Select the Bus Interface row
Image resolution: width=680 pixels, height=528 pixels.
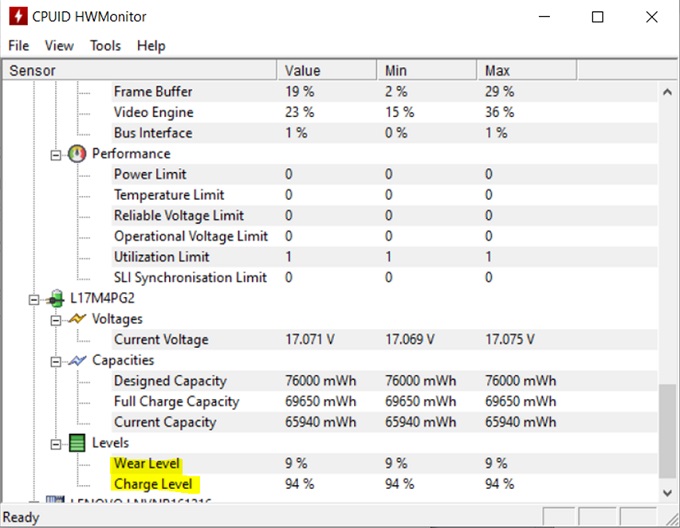[384, 133]
